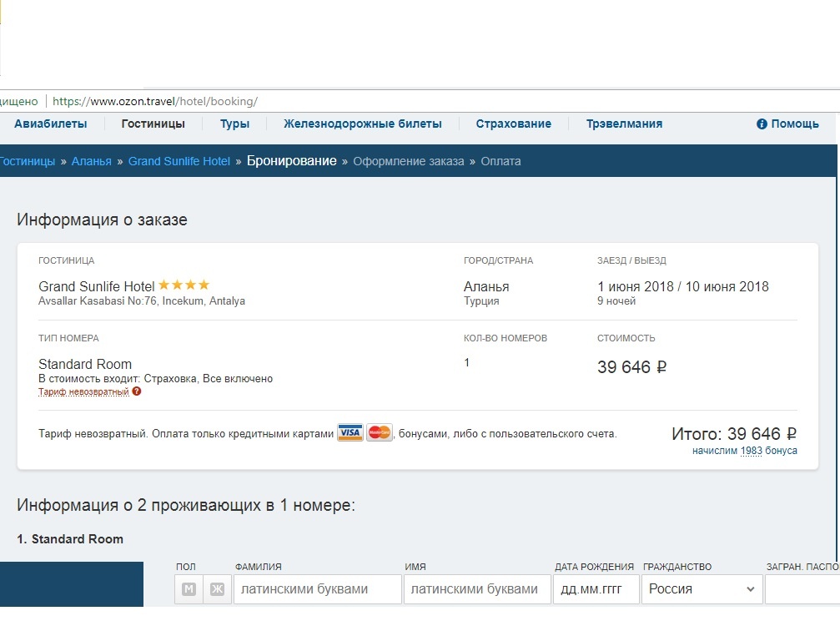Go to Железнодорожные билеты section

363,124
